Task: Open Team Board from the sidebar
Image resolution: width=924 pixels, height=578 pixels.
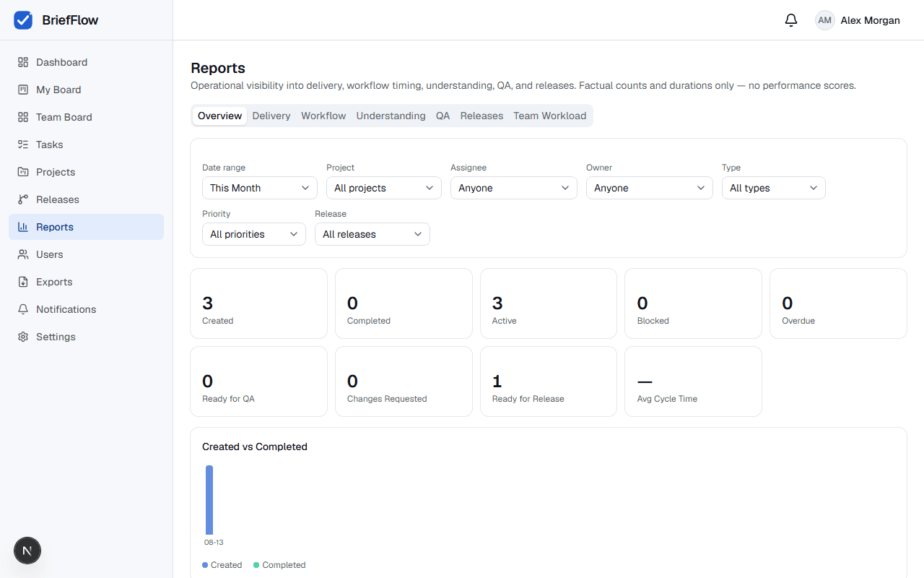Action: tap(87, 117)
